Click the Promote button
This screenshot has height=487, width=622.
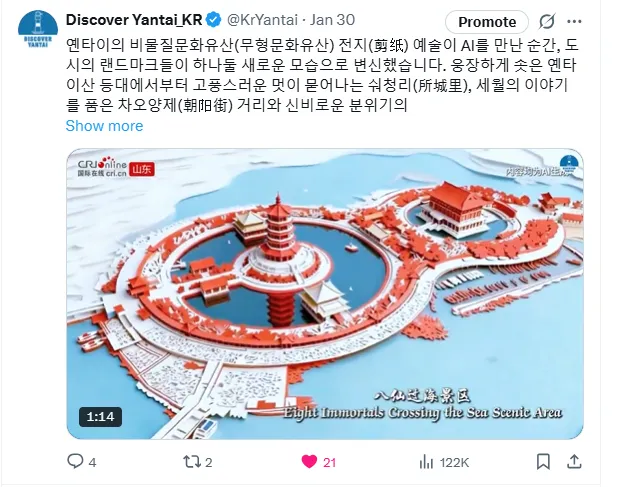pyautogui.click(x=487, y=22)
